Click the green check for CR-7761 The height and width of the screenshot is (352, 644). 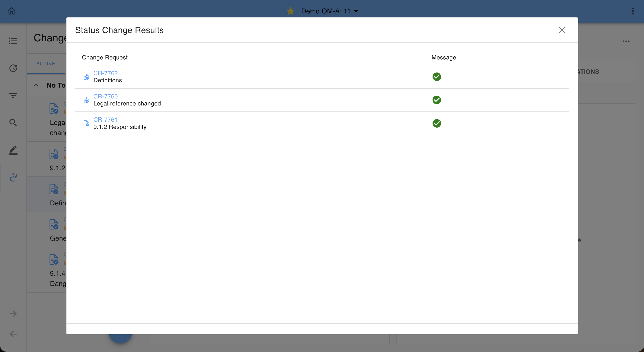pos(437,123)
